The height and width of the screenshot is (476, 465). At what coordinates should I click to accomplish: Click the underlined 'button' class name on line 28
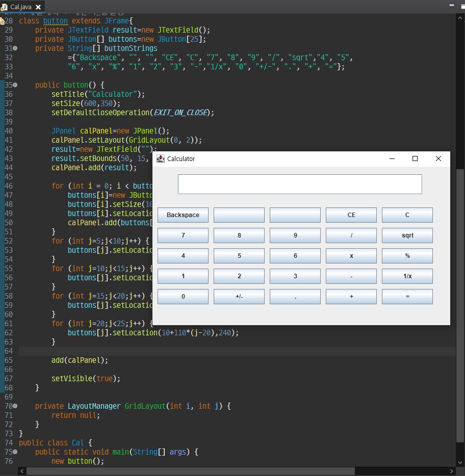[56, 21]
